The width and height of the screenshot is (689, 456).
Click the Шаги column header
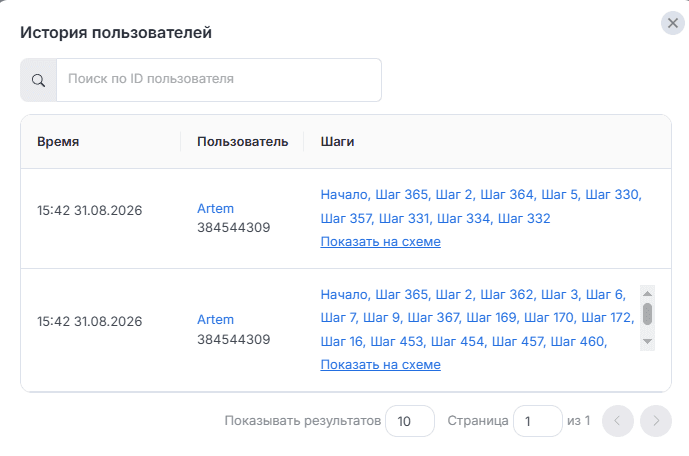point(337,141)
